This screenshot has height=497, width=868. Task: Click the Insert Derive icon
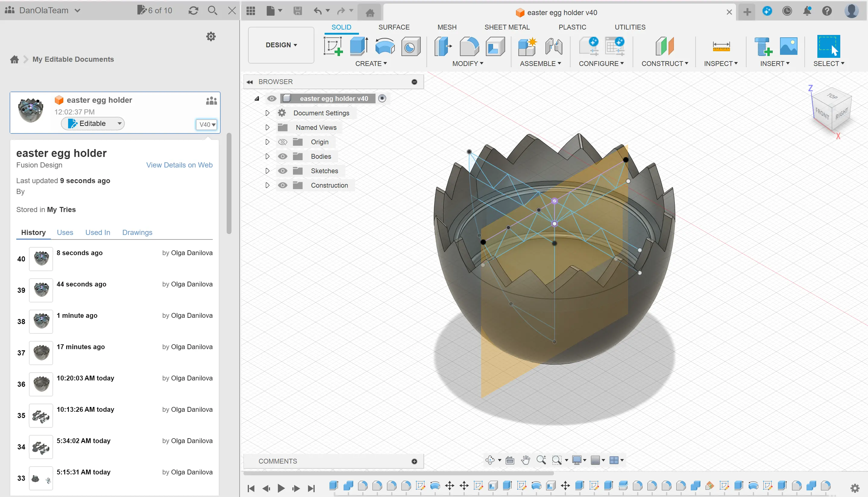pos(763,46)
